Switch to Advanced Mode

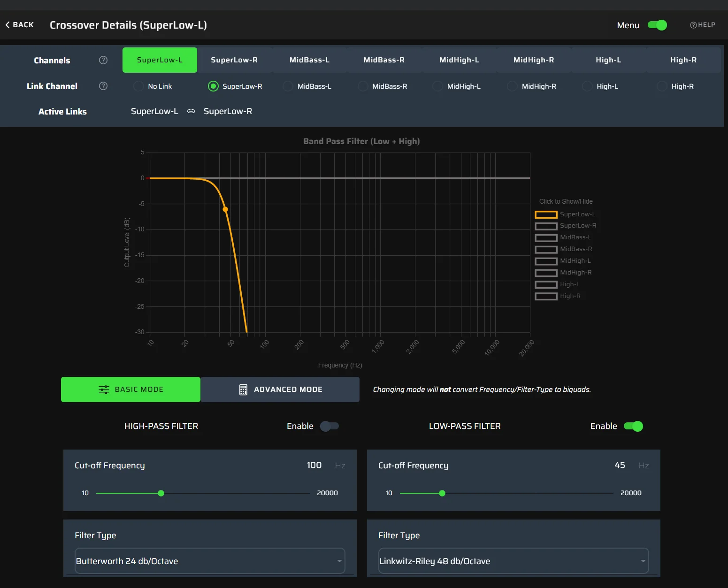tap(280, 389)
